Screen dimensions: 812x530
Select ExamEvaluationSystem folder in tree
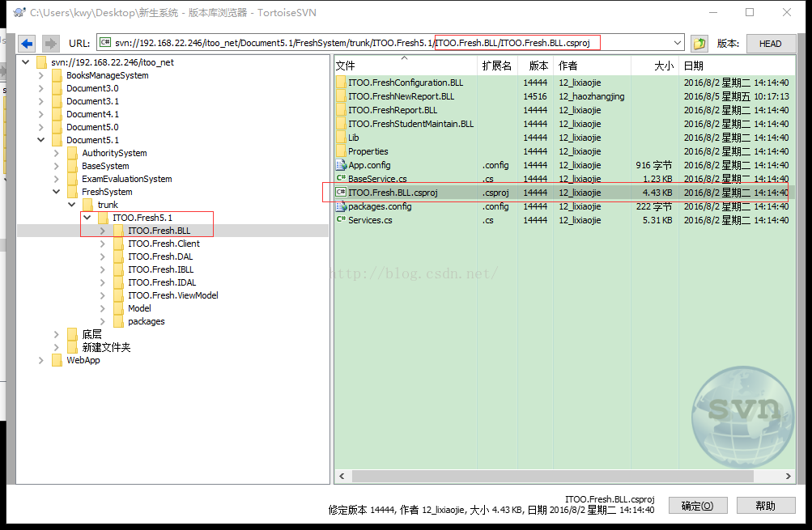click(x=127, y=179)
